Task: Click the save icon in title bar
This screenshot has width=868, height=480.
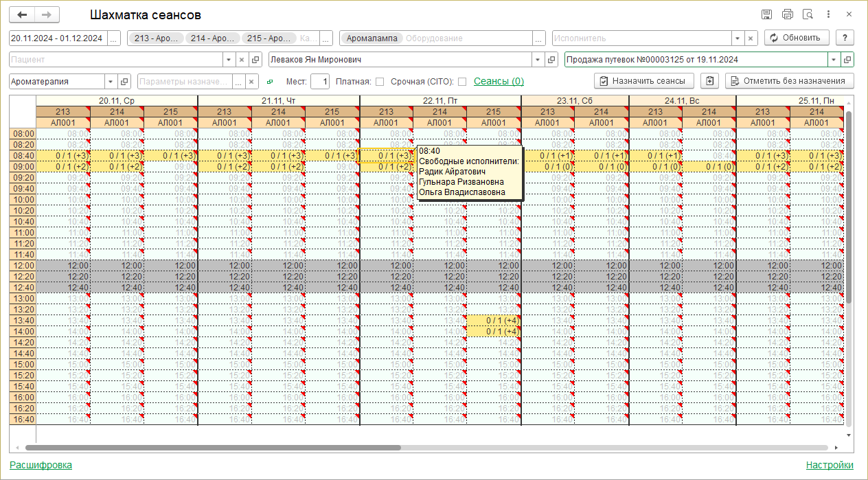Action: tap(767, 14)
